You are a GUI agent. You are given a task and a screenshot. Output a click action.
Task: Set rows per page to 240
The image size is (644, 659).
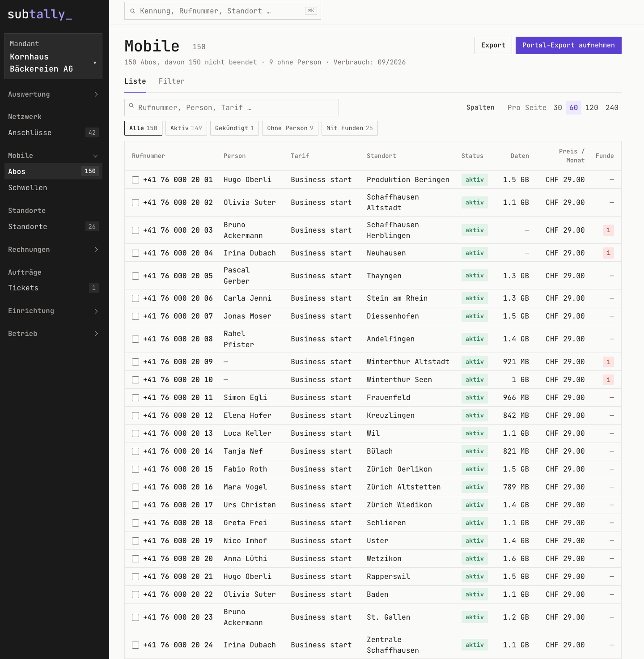coord(612,107)
